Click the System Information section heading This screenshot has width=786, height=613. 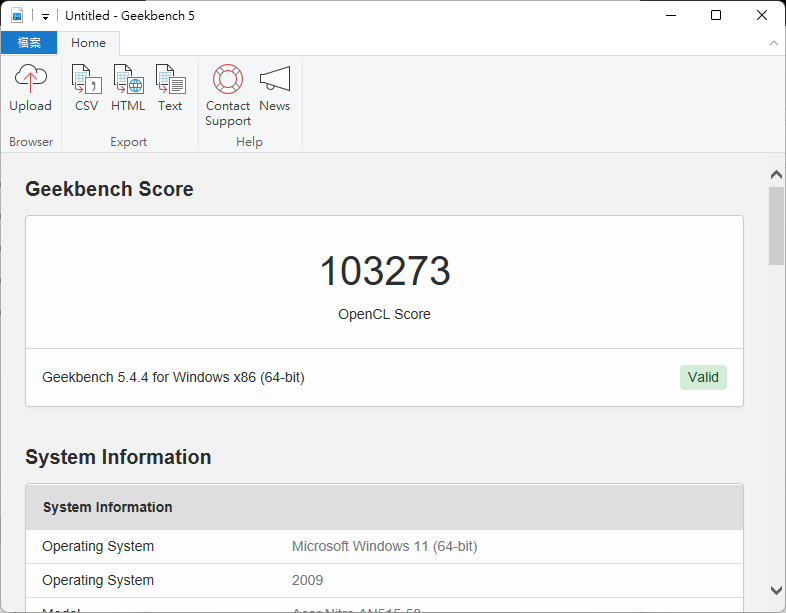[x=118, y=457]
